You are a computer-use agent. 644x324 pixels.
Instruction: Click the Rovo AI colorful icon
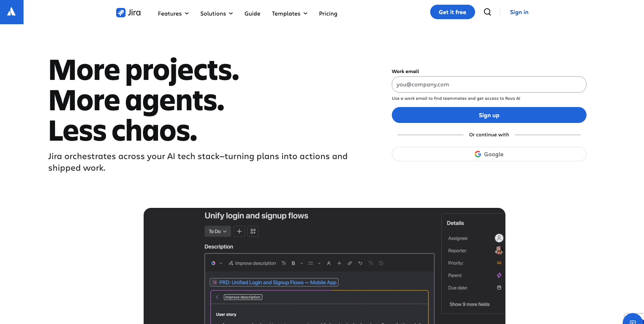tap(213, 263)
